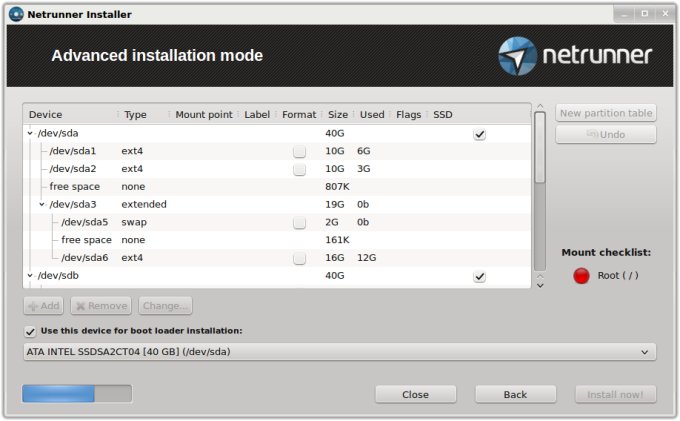Click the Format column header

299,114
